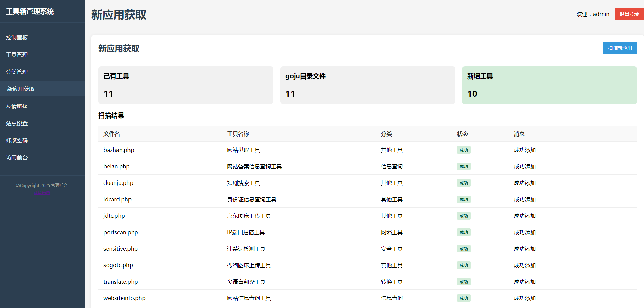
Task: Click the 工具箱管理系统 sidebar title
Action: point(30,12)
